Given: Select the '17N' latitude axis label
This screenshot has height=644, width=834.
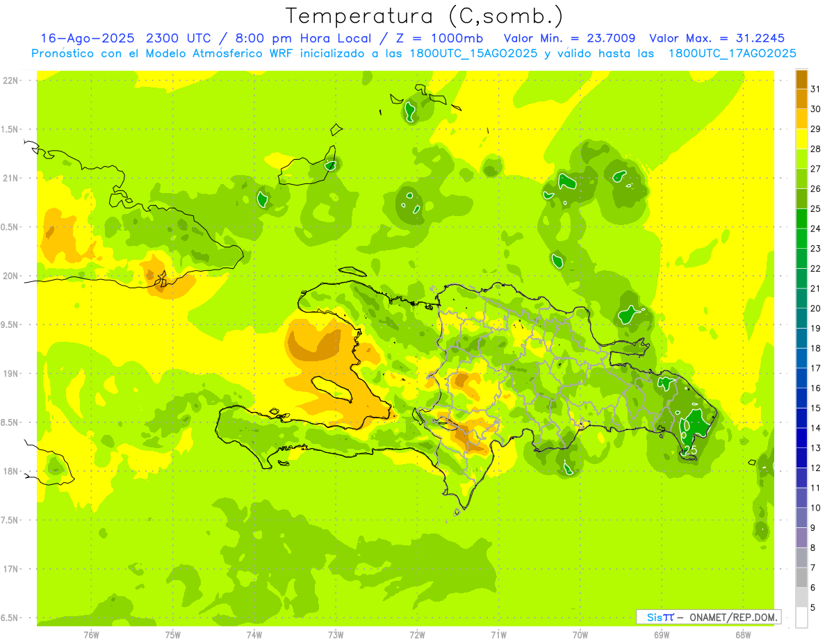Looking at the screenshot, I should [x=12, y=569].
